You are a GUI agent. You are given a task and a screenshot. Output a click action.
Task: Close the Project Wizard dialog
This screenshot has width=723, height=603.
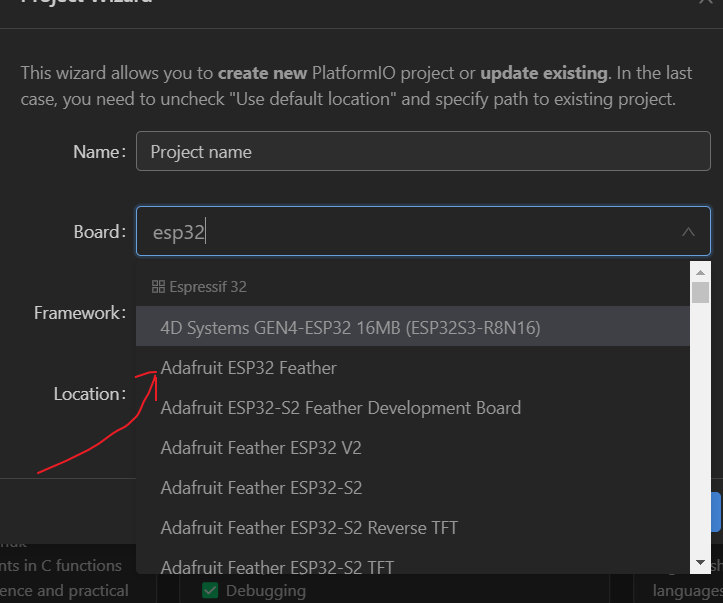click(706, 3)
